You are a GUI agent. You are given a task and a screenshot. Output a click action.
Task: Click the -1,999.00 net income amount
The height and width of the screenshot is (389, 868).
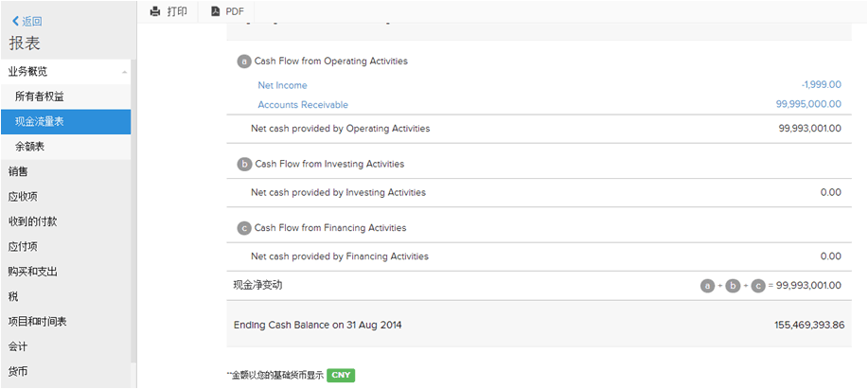(x=821, y=85)
